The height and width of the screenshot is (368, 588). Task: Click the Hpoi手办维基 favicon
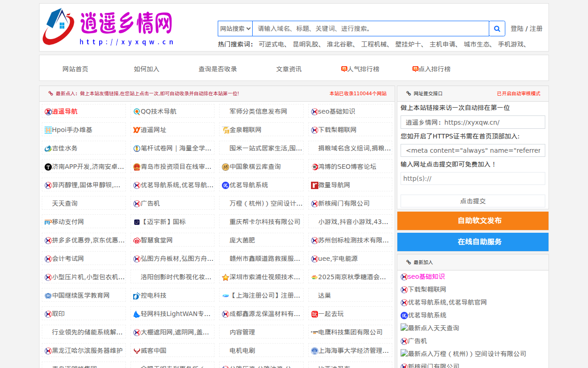(x=47, y=129)
